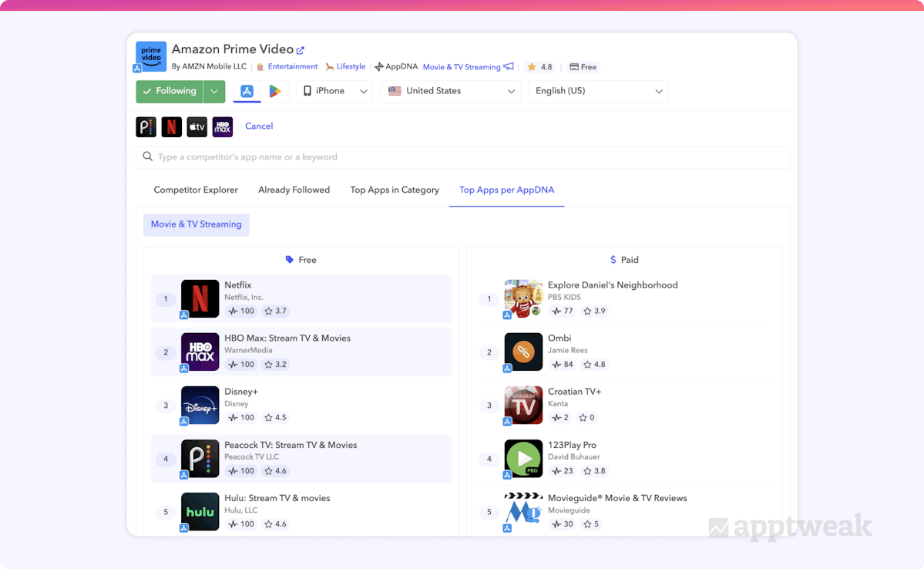Click the Netflix icon in the followed competitors row

(x=171, y=126)
